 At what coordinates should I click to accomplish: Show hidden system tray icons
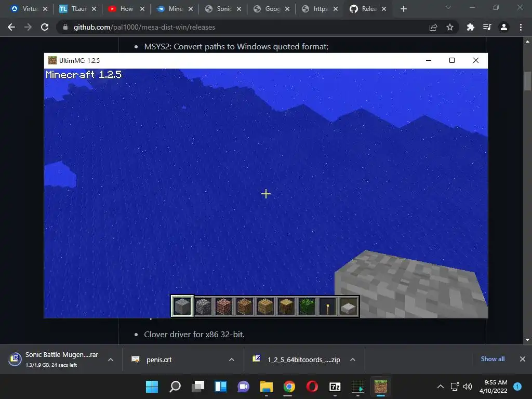tap(441, 387)
